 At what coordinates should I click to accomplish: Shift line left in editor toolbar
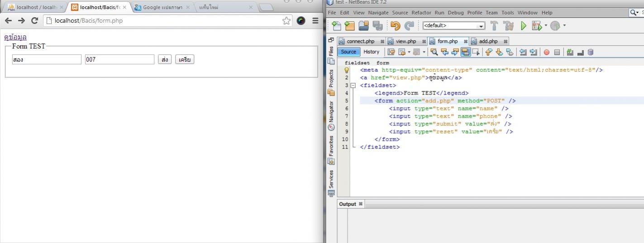pyautogui.click(x=523, y=52)
